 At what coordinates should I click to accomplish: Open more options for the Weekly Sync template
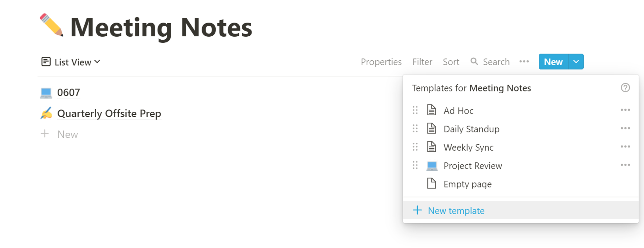coord(625,147)
